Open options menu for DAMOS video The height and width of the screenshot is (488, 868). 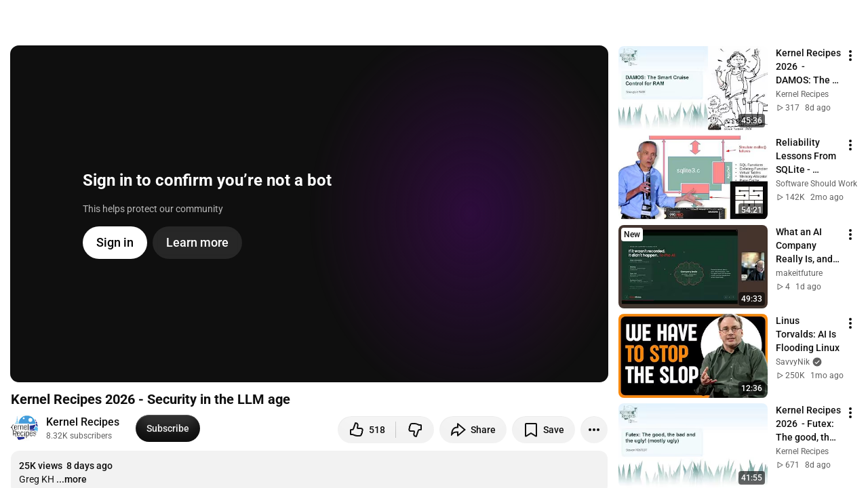click(x=850, y=56)
